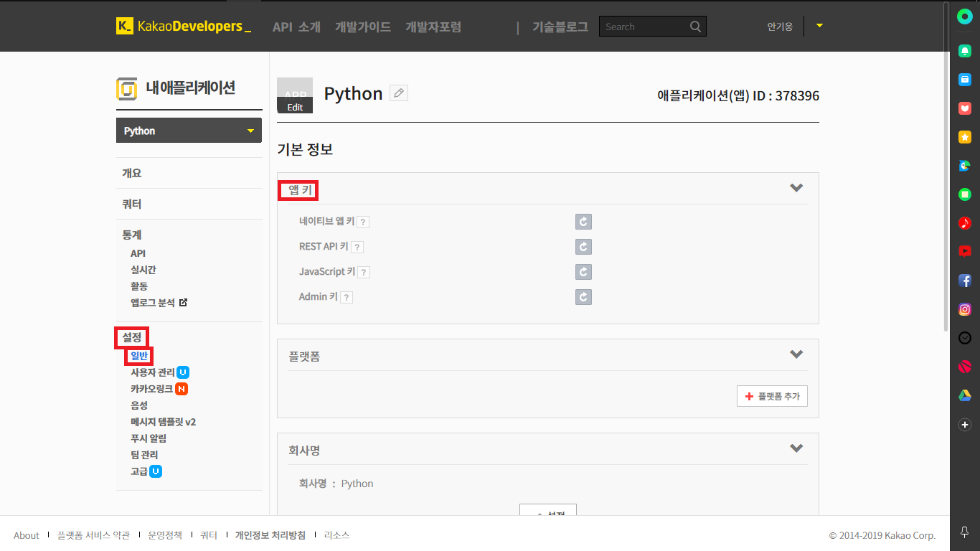Click the search magnifier icon
Viewport: 980px width, 551px height.
pyautogui.click(x=695, y=27)
